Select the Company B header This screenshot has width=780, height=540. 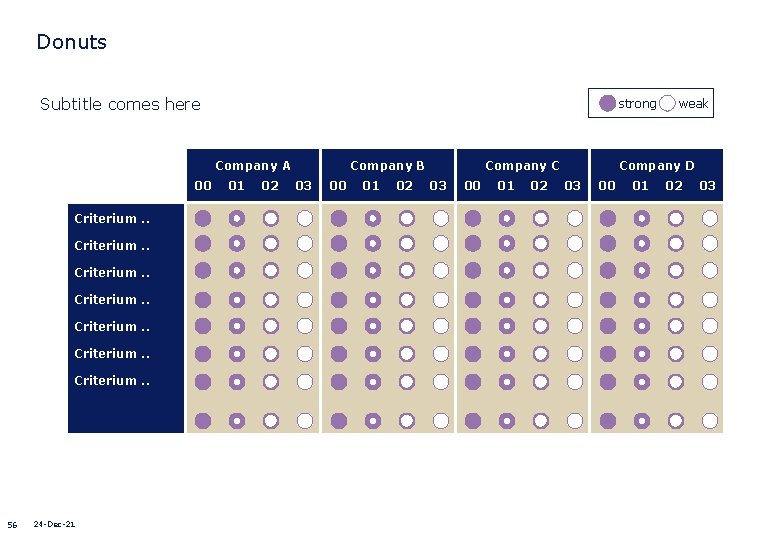387,166
